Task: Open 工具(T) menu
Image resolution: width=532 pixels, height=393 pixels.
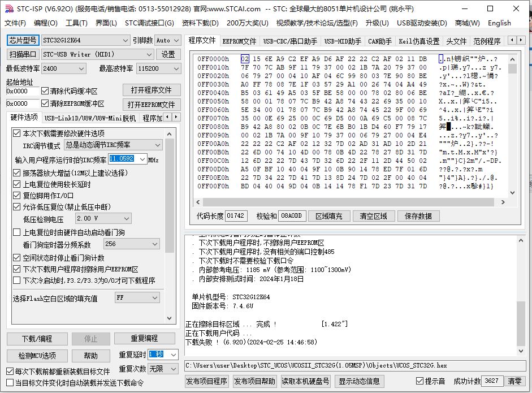Action: pos(76,23)
